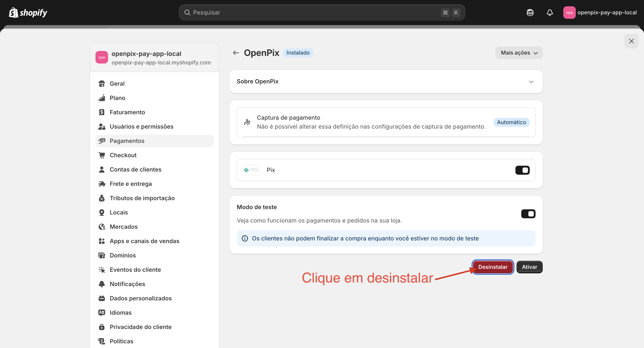Click the Desinstalar button
This screenshot has width=644, height=348.
[x=492, y=267]
